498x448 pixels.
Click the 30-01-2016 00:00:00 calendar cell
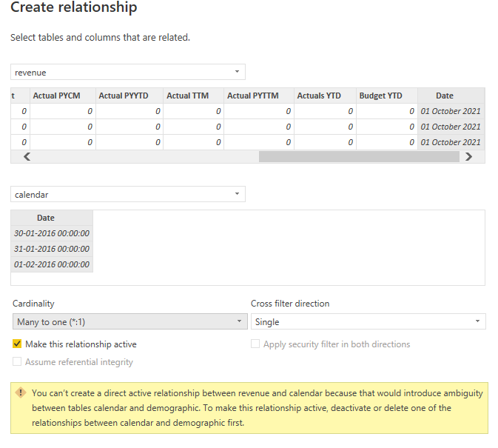pyautogui.click(x=52, y=233)
